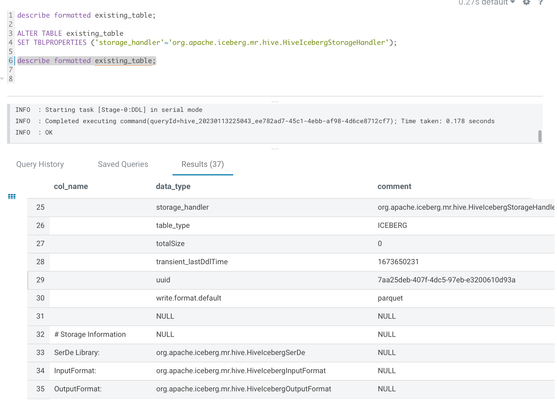Switch to Query History tab

[x=40, y=164]
